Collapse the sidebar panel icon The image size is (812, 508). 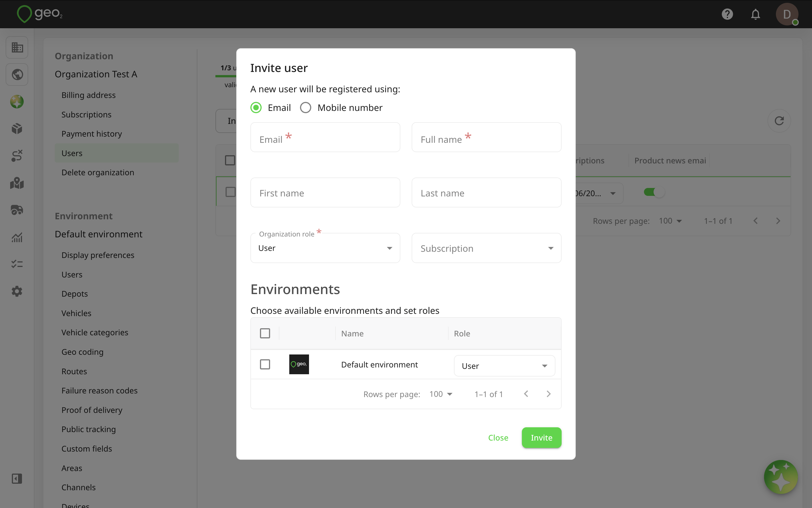(17, 478)
